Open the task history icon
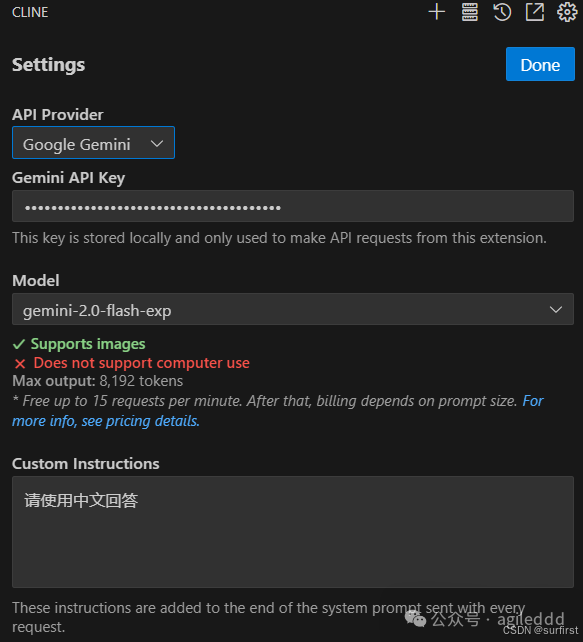Viewport: 583px width, 642px height. [502, 12]
